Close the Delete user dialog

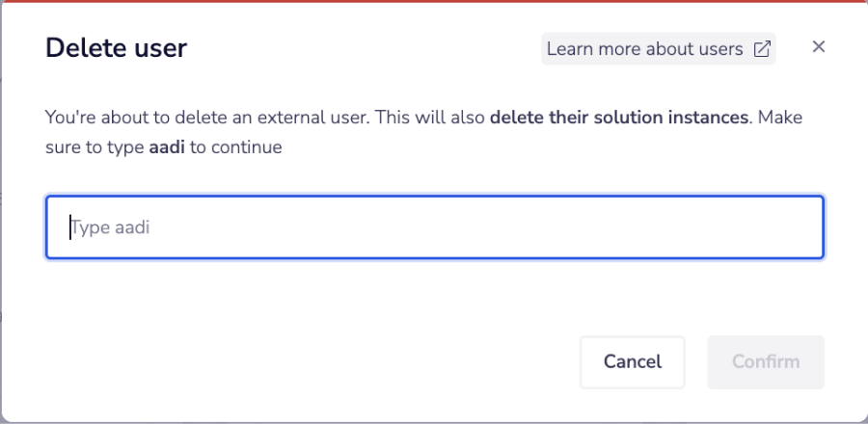(819, 47)
